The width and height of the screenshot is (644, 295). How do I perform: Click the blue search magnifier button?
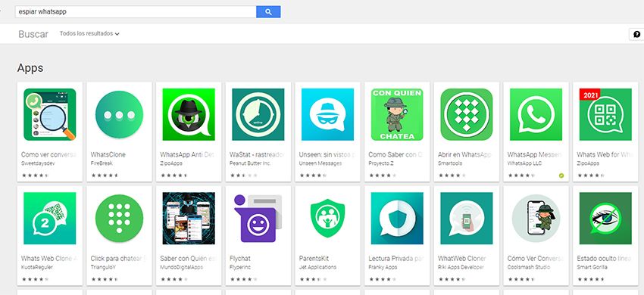point(268,12)
